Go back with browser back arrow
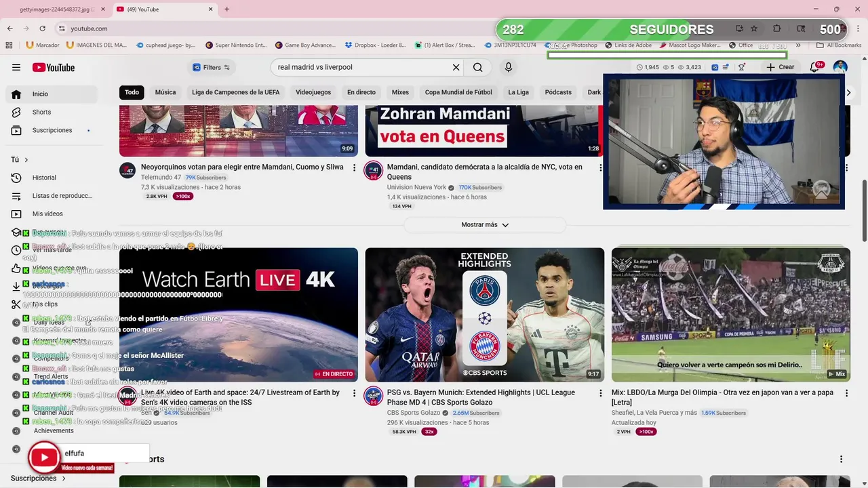 click(9, 28)
